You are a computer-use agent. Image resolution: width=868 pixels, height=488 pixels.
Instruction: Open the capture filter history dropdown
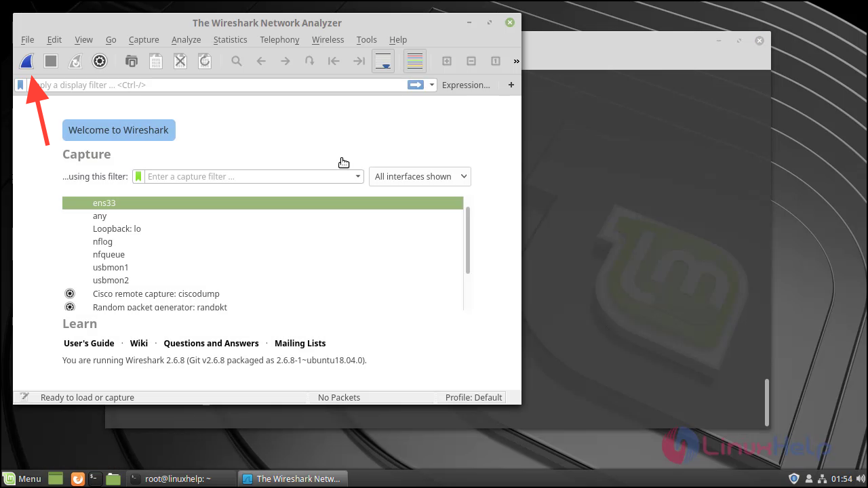pyautogui.click(x=357, y=176)
